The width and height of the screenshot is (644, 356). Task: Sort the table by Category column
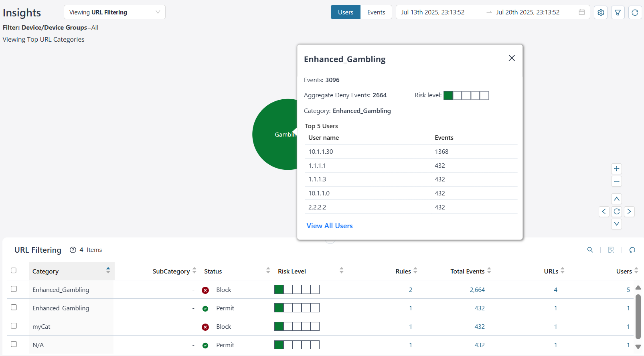(108, 271)
